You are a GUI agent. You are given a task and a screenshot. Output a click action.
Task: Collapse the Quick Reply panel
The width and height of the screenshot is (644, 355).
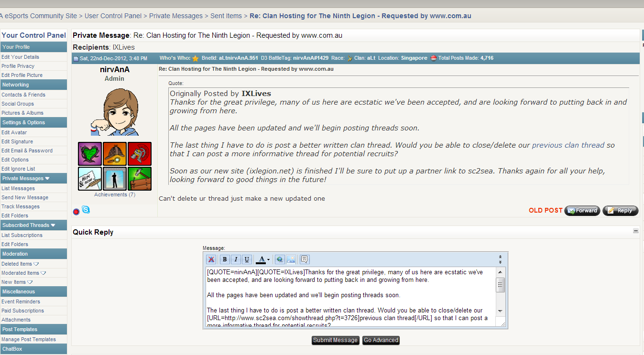pyautogui.click(x=636, y=231)
